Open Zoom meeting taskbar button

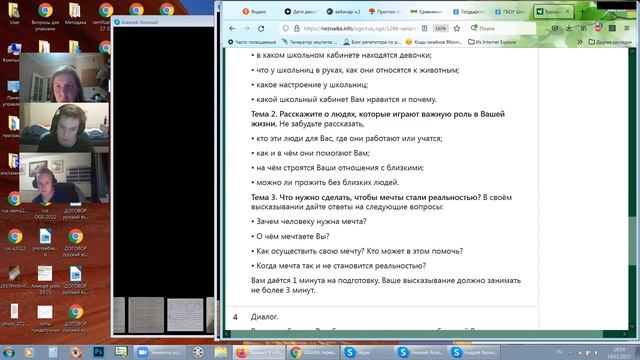160,352
